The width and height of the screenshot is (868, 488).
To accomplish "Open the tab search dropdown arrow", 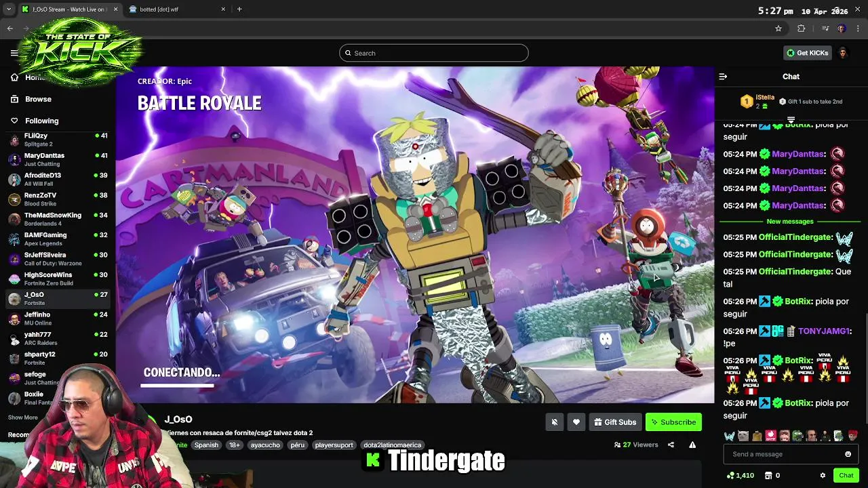I will pos(9,9).
